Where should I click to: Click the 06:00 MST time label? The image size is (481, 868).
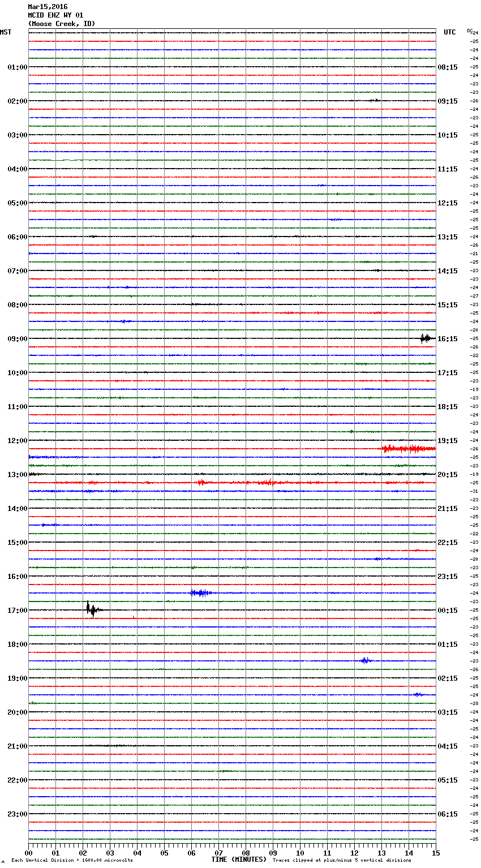click(18, 237)
